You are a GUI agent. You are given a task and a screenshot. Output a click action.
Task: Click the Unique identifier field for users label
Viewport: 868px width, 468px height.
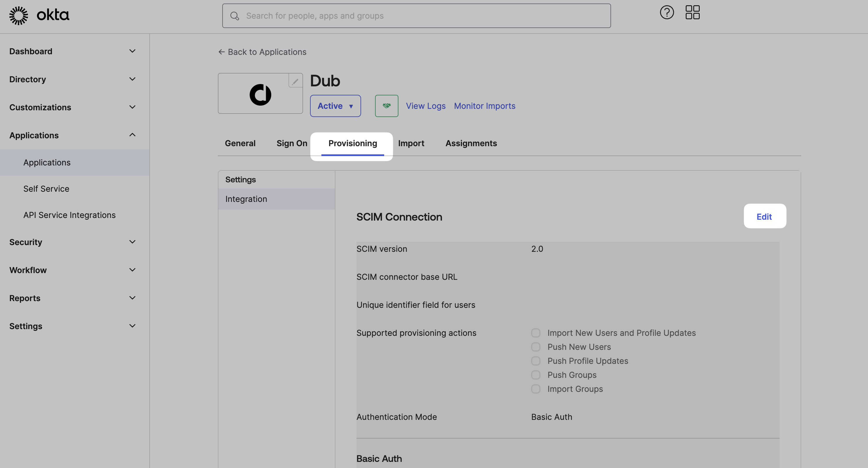(416, 305)
